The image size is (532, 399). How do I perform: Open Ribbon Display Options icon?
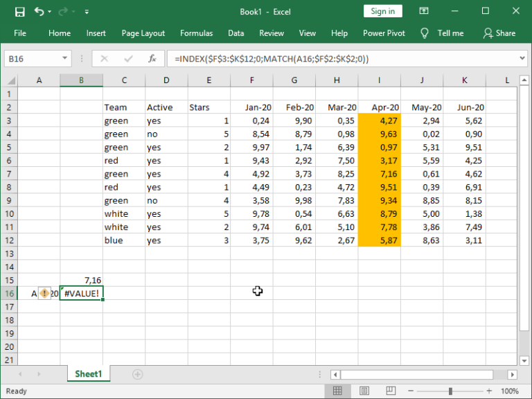[x=424, y=11]
